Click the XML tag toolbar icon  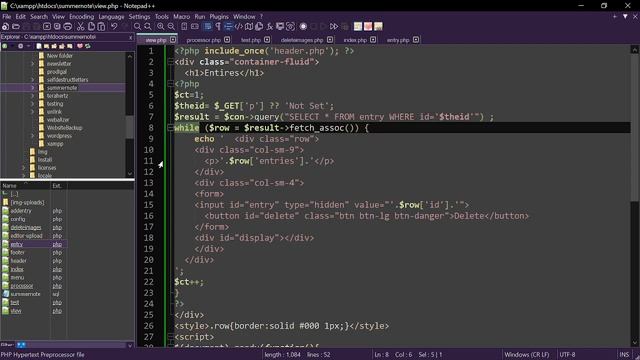pyautogui.click(x=238, y=27)
